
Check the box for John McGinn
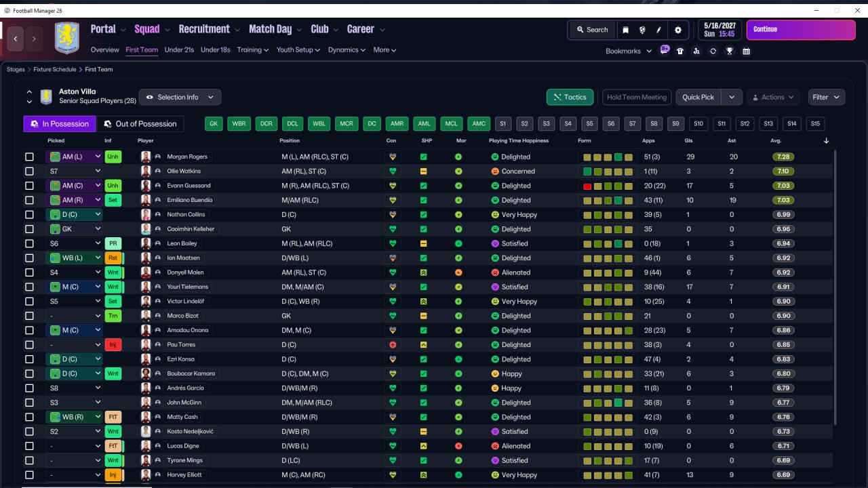pyautogui.click(x=29, y=403)
